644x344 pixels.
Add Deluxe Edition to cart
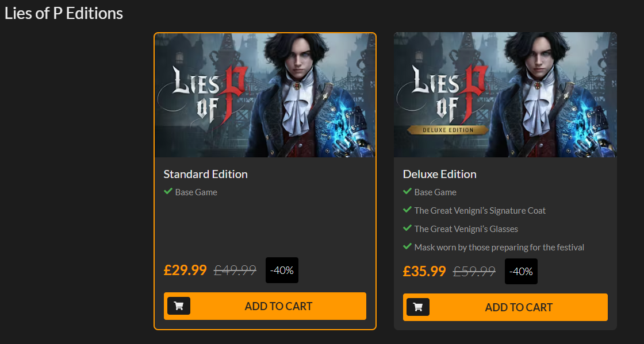point(518,307)
